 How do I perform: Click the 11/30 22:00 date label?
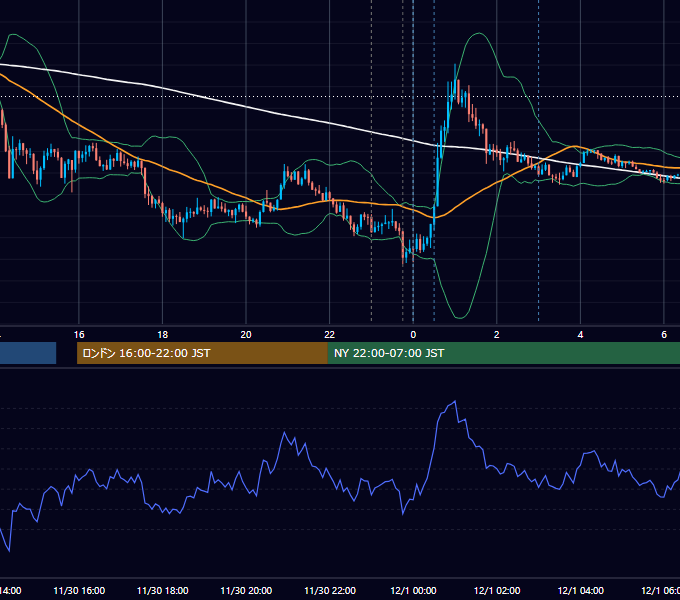click(x=330, y=590)
